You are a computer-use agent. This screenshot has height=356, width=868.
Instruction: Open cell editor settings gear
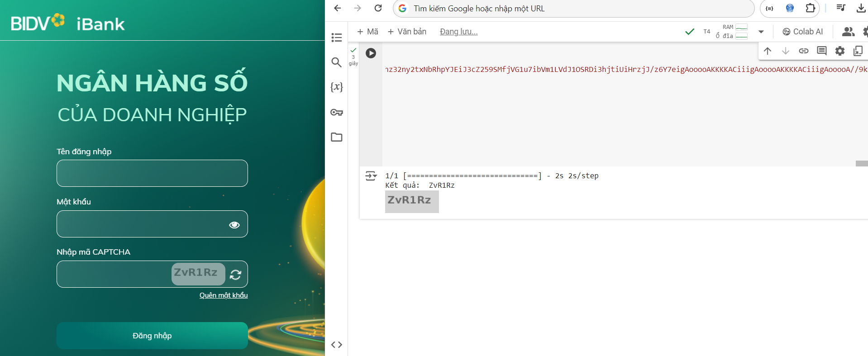(x=840, y=51)
